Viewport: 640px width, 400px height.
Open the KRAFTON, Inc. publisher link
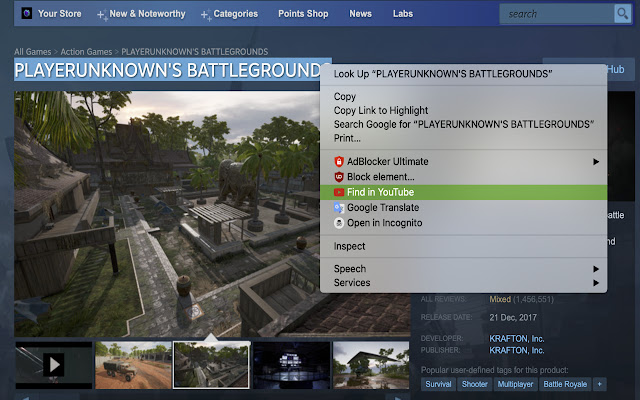point(517,351)
